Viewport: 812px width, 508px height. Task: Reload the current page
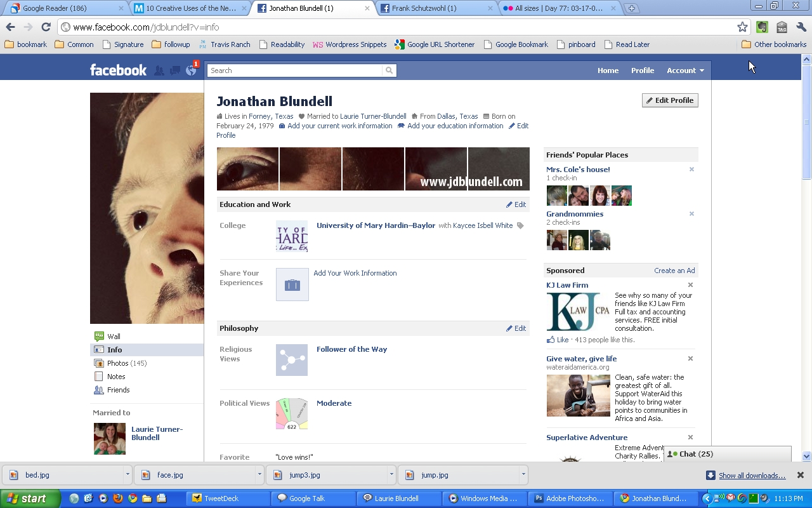44,27
